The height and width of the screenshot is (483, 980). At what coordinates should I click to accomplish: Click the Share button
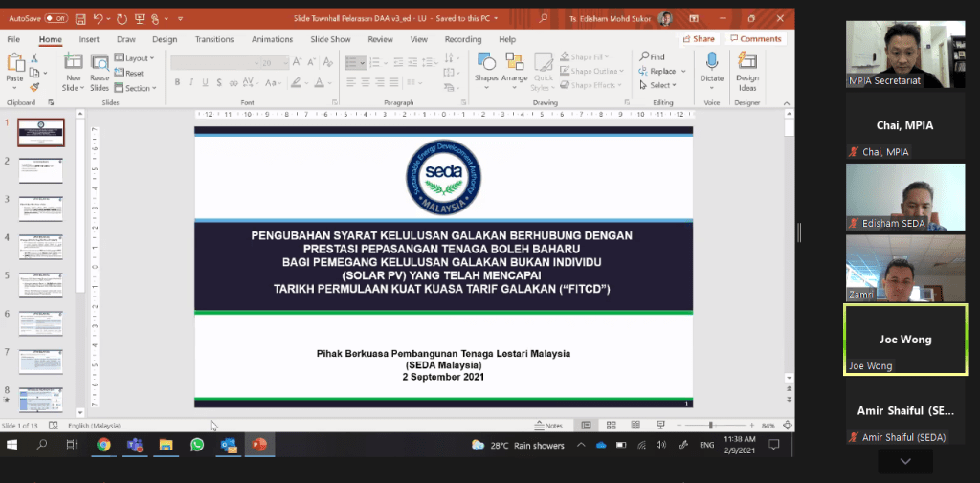(x=699, y=39)
